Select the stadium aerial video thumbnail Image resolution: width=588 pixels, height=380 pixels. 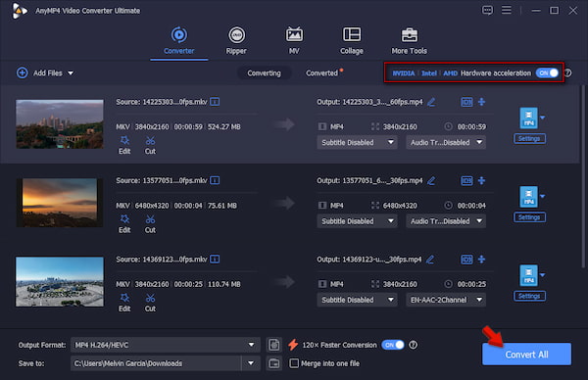pos(60,281)
